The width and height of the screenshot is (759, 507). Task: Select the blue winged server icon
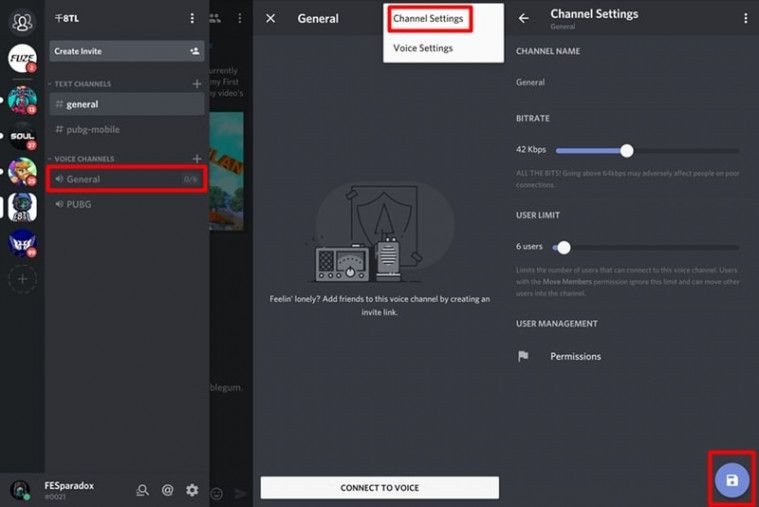pos(22,244)
